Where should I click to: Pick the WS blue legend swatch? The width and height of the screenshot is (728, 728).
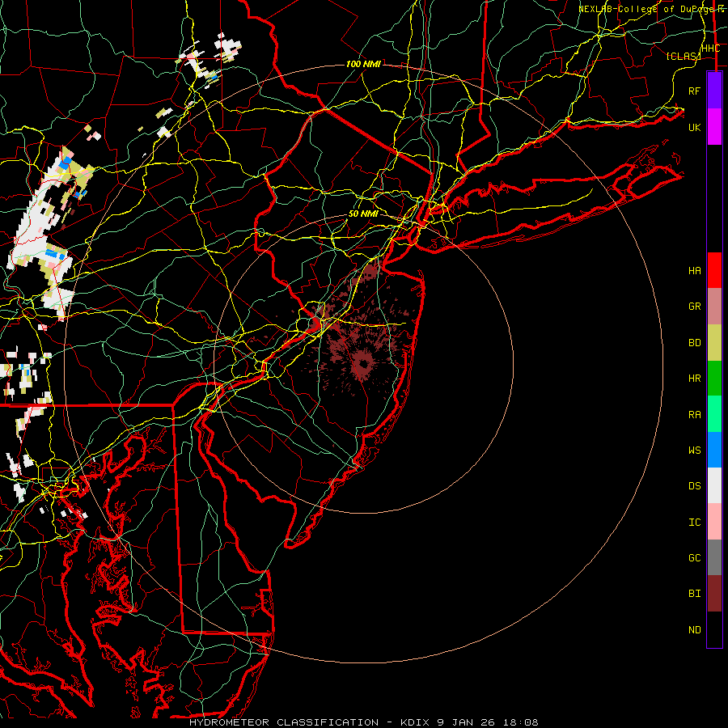pyautogui.click(x=714, y=450)
